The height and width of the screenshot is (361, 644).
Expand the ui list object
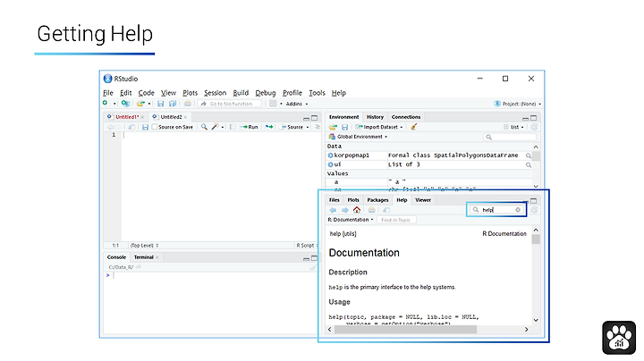tap(330, 164)
